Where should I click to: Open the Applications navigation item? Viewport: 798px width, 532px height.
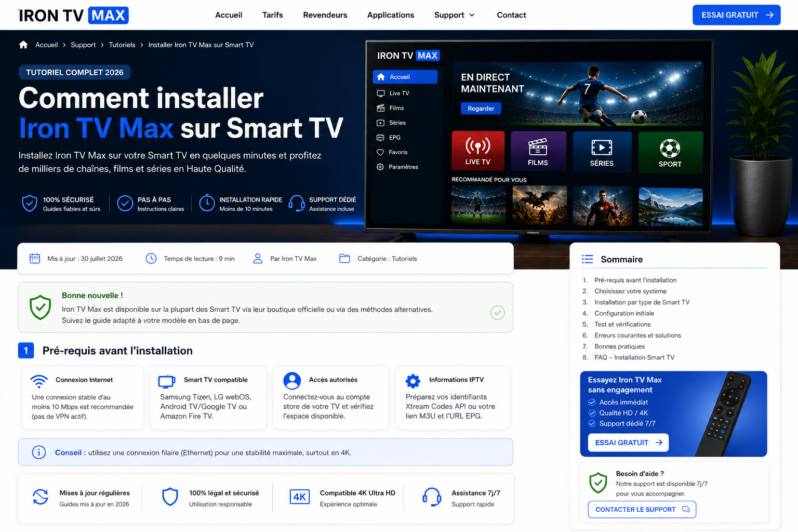391,15
